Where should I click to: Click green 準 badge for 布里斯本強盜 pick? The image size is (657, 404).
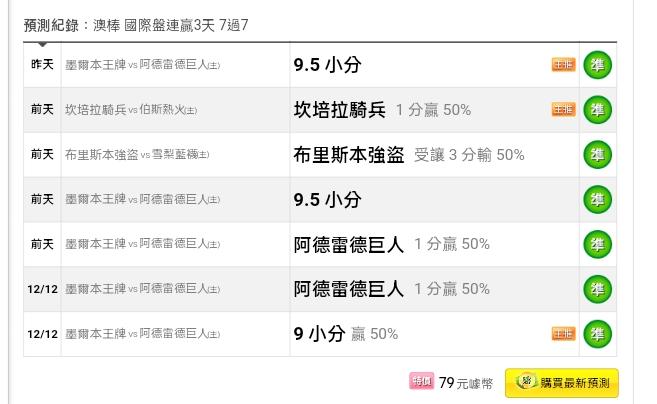click(598, 155)
